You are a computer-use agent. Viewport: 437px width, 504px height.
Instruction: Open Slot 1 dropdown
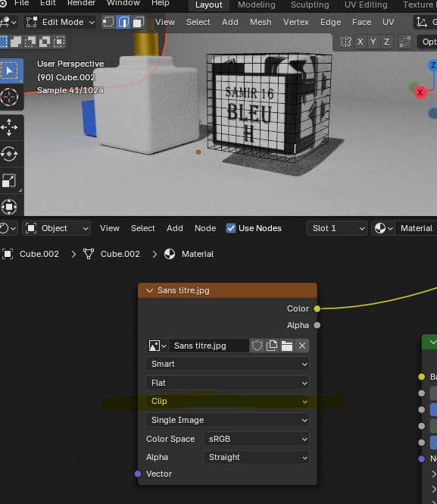click(337, 229)
